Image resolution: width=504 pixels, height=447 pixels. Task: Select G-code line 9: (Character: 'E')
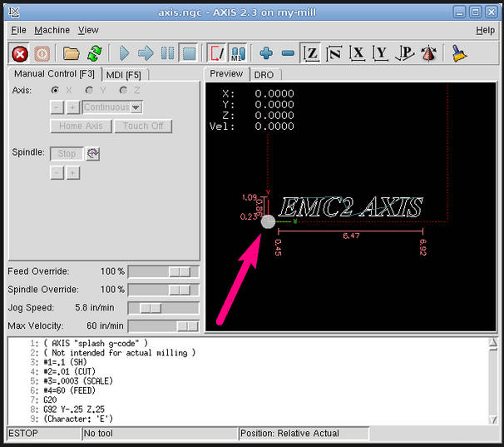point(78,419)
